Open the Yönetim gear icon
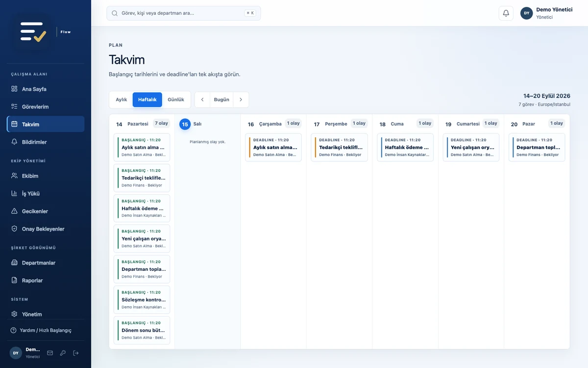The height and width of the screenshot is (368, 588). [x=14, y=314]
